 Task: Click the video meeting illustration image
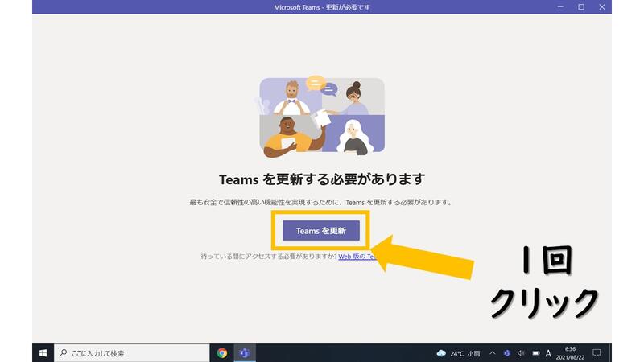322,117
